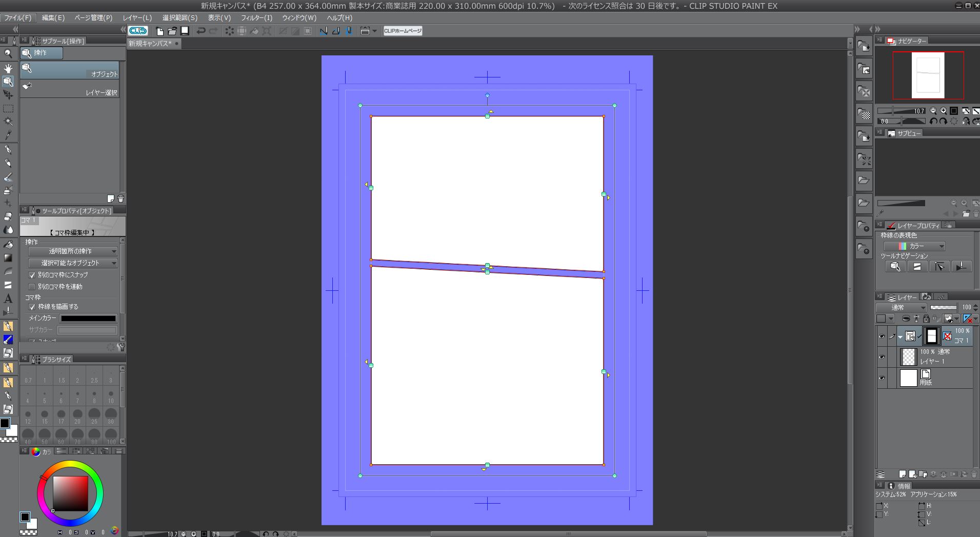Image resolution: width=980 pixels, height=537 pixels.
Task: Enable 別のコマ枠を連動 checkbox
Action: tap(32, 287)
